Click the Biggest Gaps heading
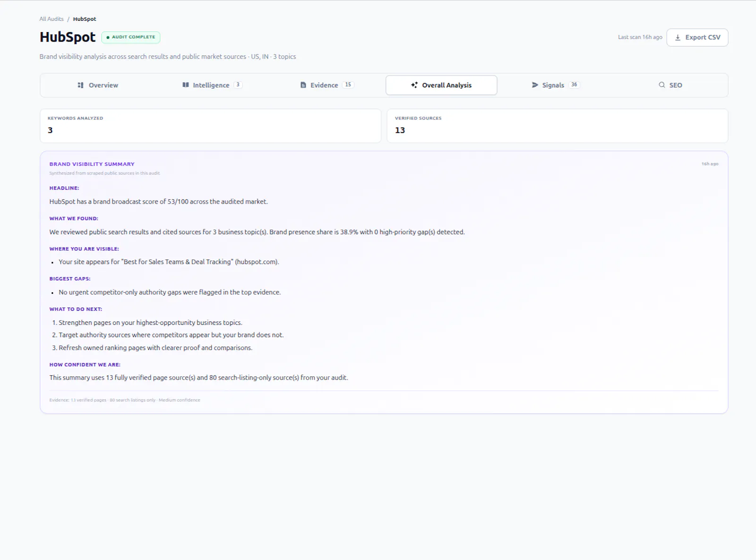 pos(70,279)
